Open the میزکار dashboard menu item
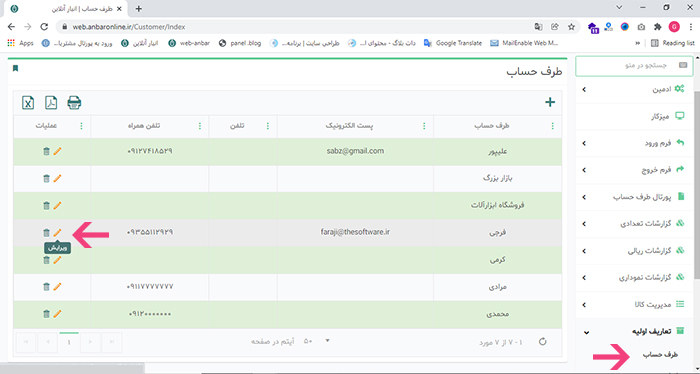700x374 pixels. [x=634, y=116]
